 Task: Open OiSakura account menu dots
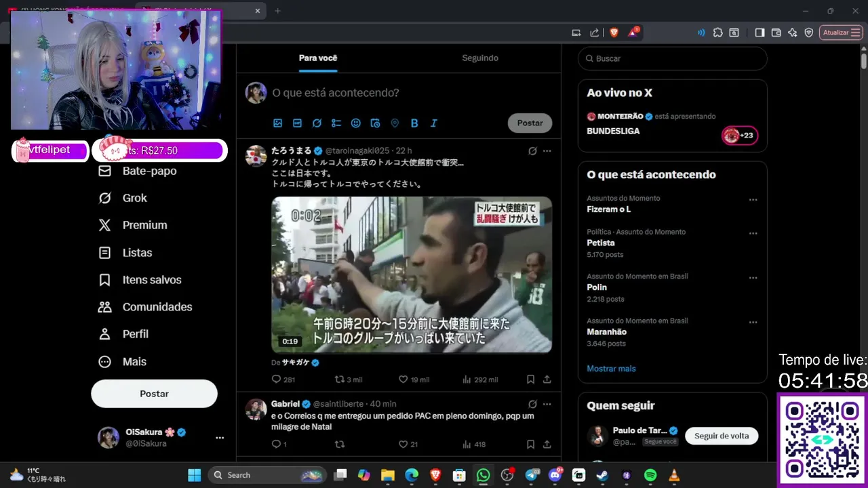pyautogui.click(x=220, y=438)
